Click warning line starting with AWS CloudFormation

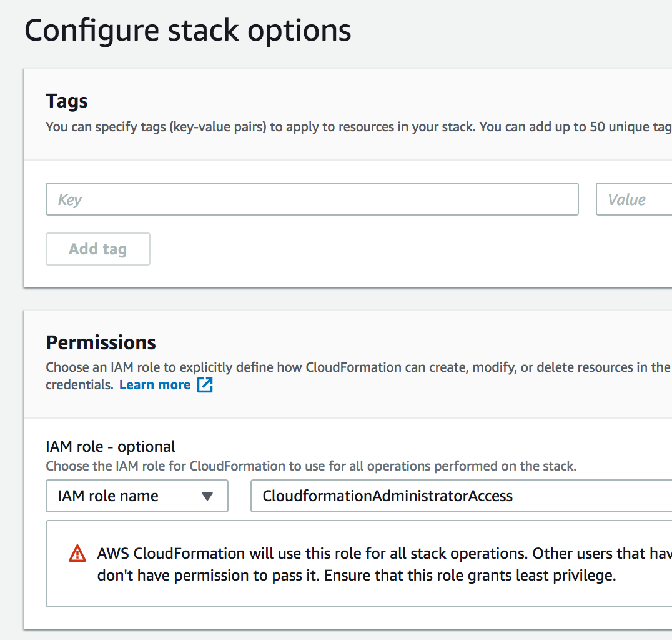pyautogui.click(x=383, y=553)
